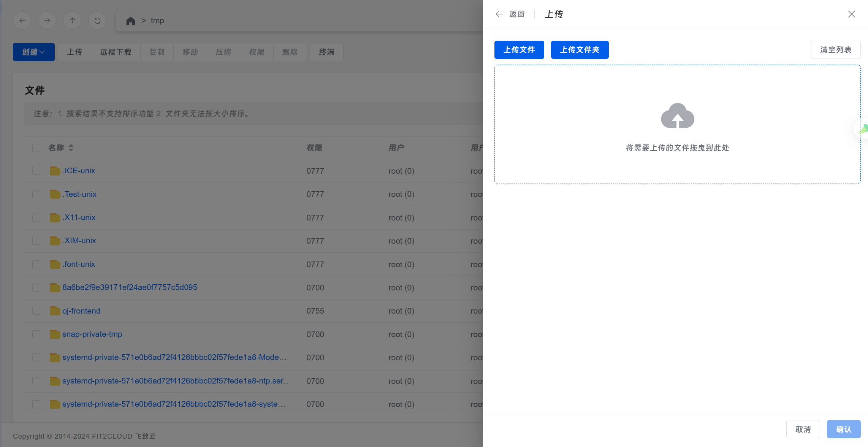The image size is (868, 447).
Task: Clear the upload list with 清空列表
Action: coord(835,50)
